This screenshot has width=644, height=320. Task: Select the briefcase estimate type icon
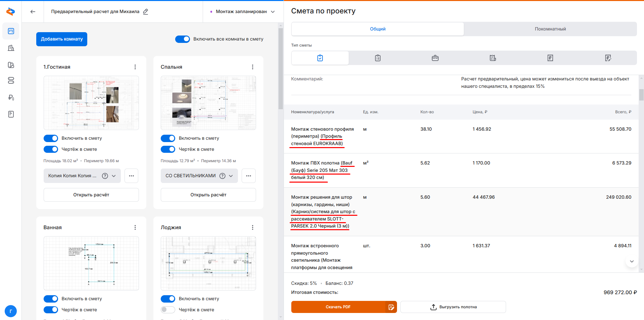pos(435,58)
